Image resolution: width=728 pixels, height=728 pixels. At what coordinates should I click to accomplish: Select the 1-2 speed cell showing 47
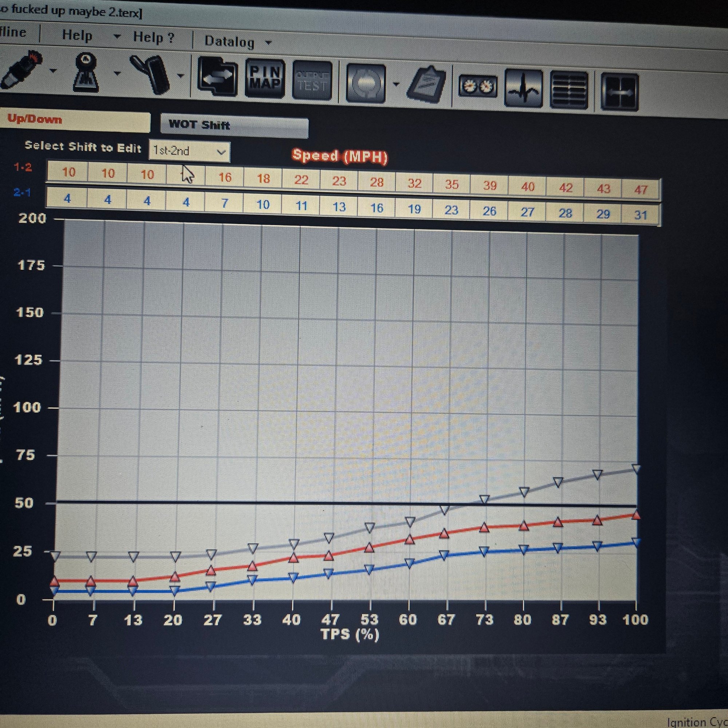640,190
